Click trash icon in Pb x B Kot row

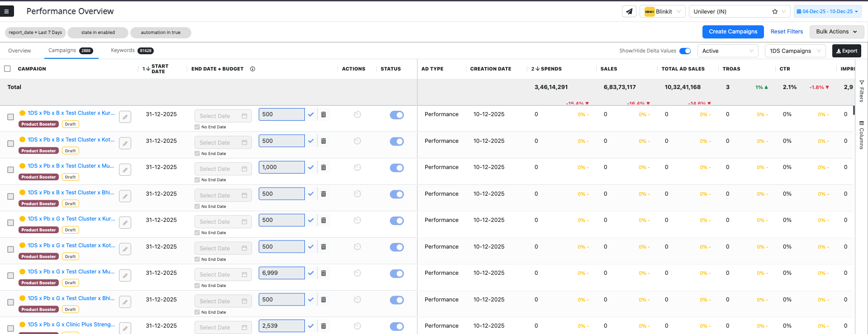tap(323, 141)
